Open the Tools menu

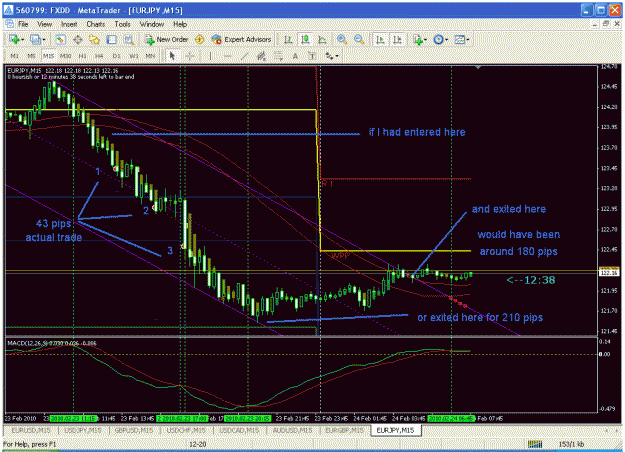click(122, 24)
